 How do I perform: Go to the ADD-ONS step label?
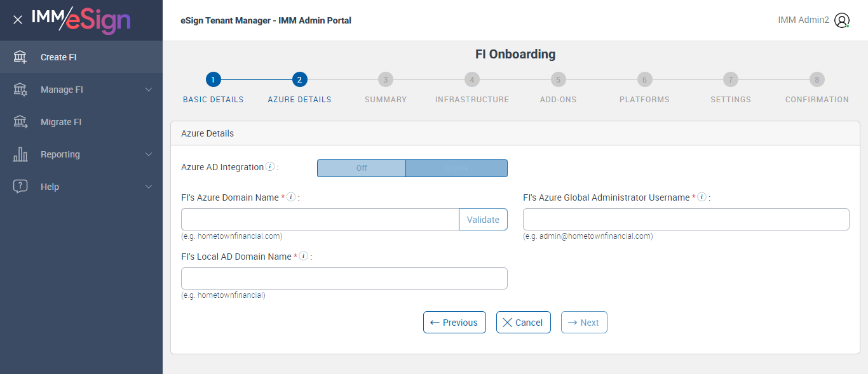pyautogui.click(x=558, y=100)
